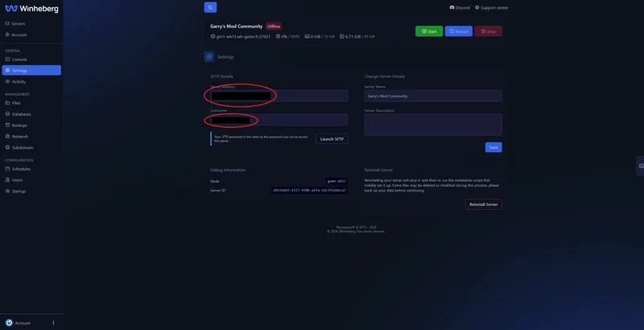
Task: Click the Schedules calendar icon
Action: [7, 169]
